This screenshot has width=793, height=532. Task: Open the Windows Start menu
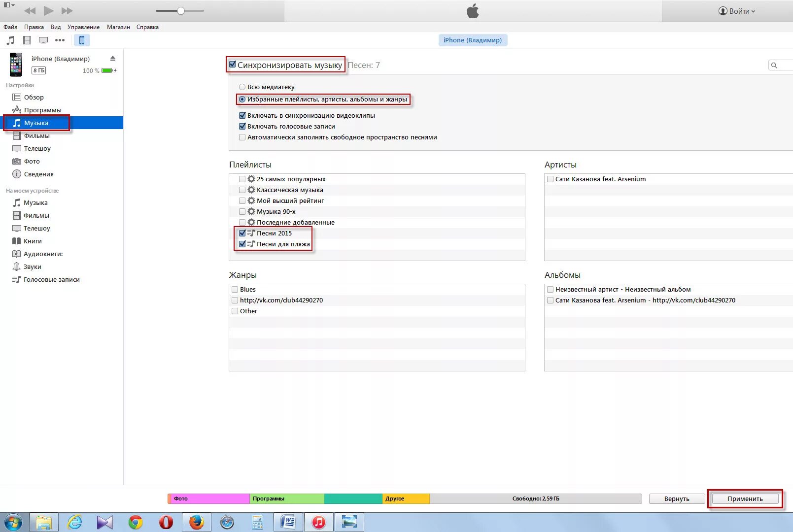13,522
